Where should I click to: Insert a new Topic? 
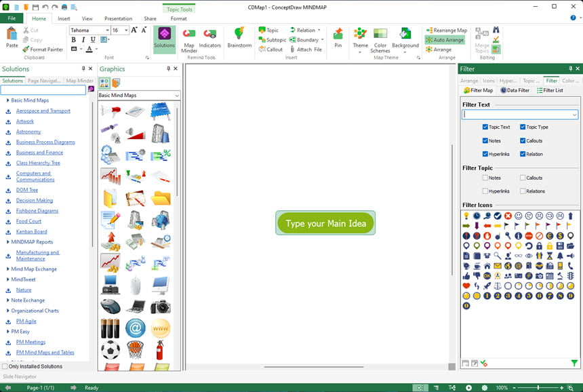pyautogui.click(x=268, y=30)
